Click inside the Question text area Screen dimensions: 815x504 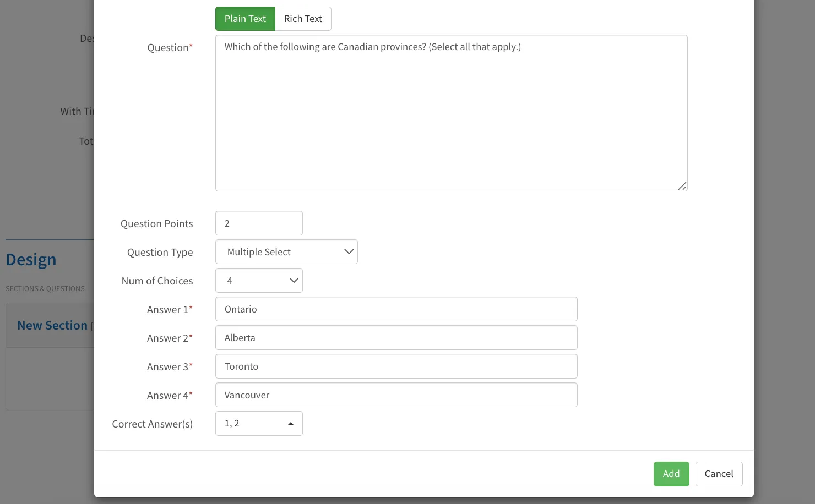point(451,113)
